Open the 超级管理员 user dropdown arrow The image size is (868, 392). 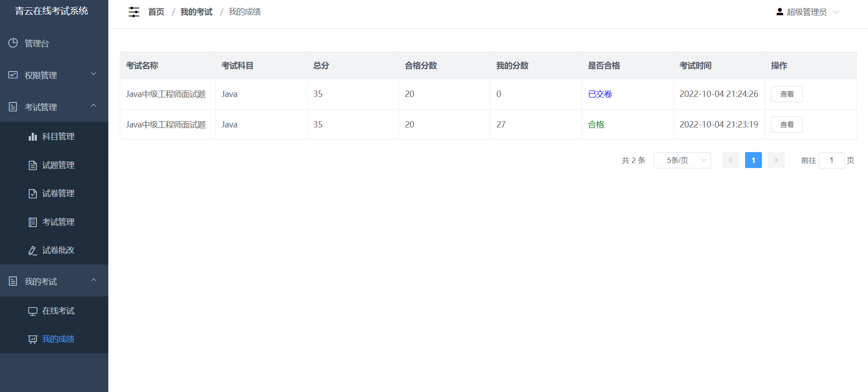pyautogui.click(x=836, y=12)
